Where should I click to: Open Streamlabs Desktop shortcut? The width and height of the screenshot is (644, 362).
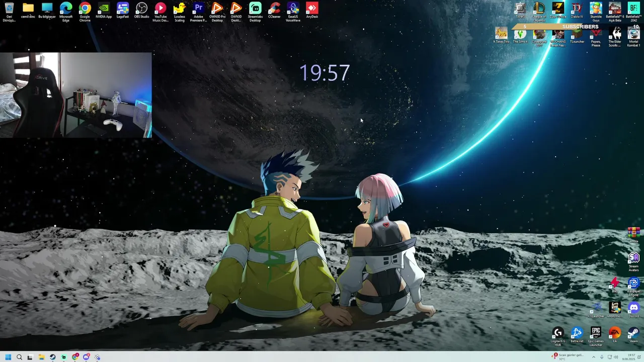(255, 12)
